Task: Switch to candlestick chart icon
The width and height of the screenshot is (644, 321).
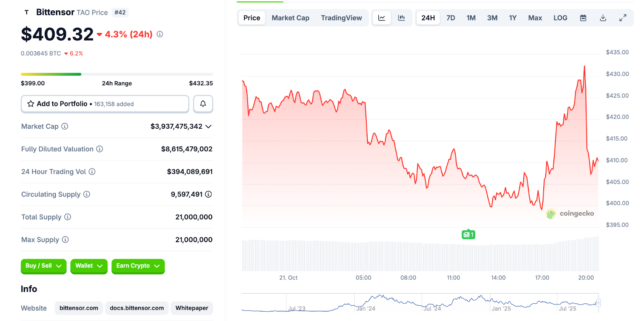Action: point(401,18)
